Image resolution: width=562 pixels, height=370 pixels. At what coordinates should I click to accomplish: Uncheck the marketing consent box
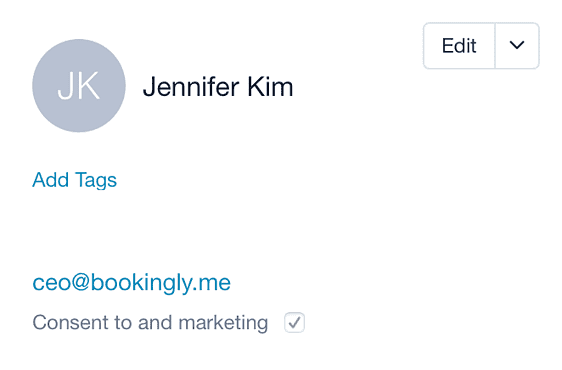pos(295,322)
